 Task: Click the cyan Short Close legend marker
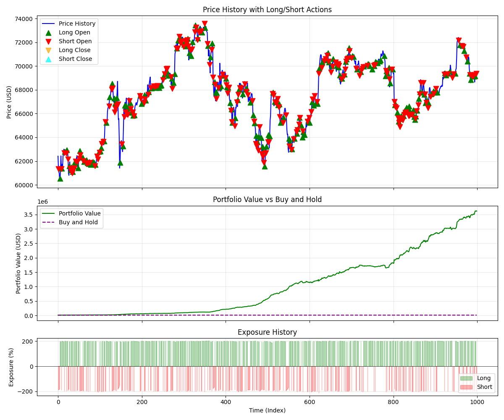[x=48, y=59]
